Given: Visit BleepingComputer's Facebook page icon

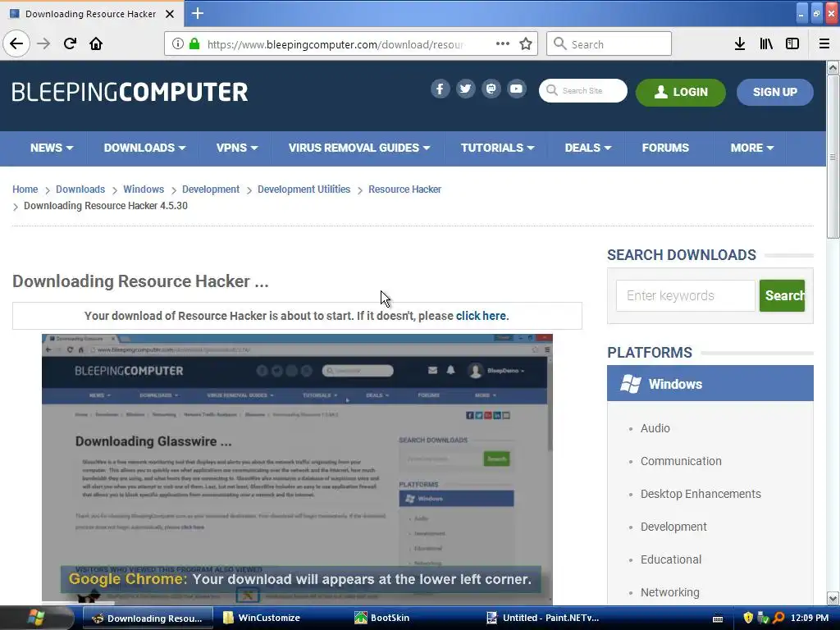Looking at the screenshot, I should (x=440, y=89).
